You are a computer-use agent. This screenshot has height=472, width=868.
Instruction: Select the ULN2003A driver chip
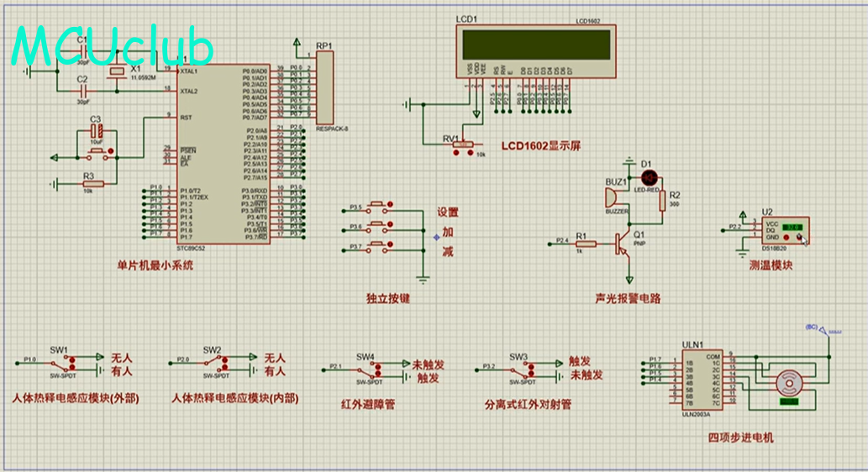(x=702, y=382)
